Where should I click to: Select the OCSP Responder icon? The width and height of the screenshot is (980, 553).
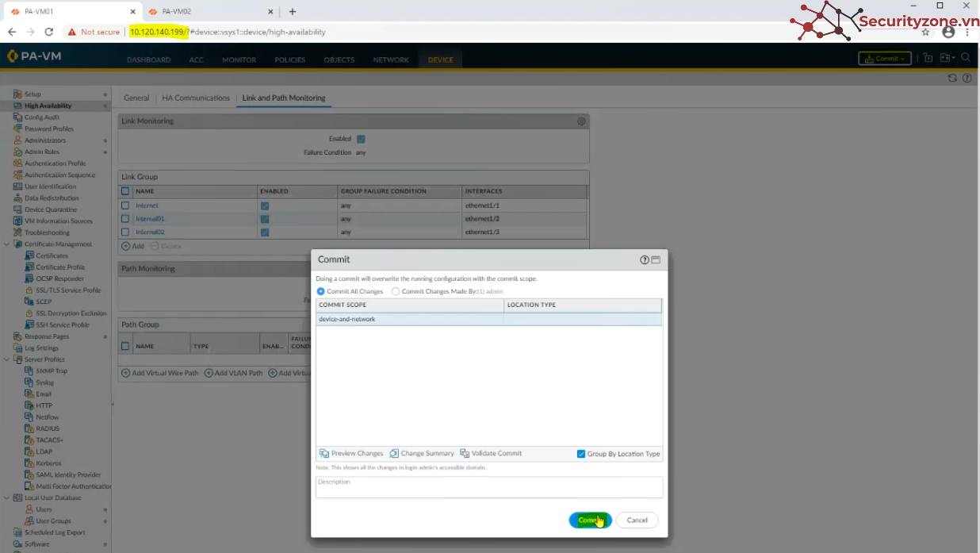click(x=29, y=278)
